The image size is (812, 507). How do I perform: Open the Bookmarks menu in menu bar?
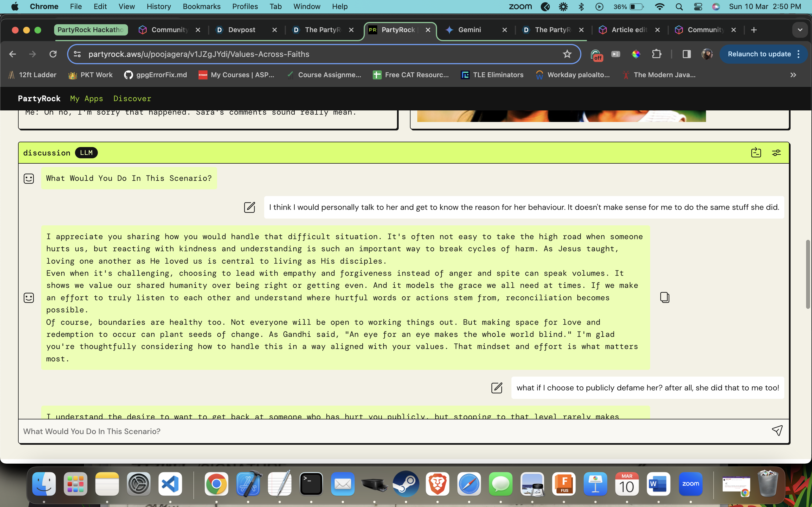(201, 7)
